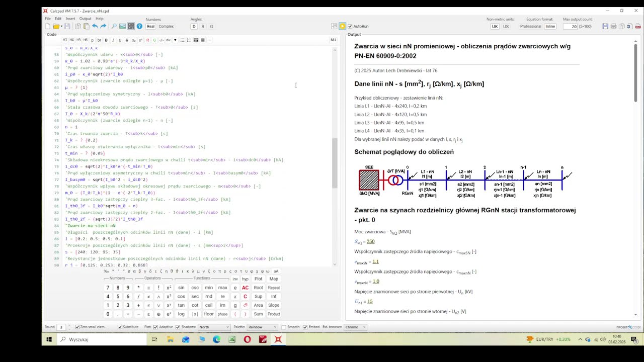
Task: Create a new file with the blank page icon
Action: pyautogui.click(x=48, y=26)
